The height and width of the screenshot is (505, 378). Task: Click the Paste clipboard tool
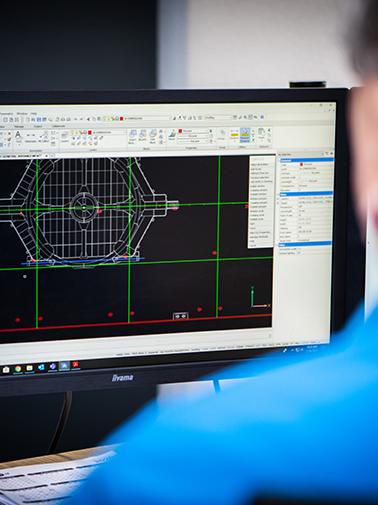click(261, 133)
